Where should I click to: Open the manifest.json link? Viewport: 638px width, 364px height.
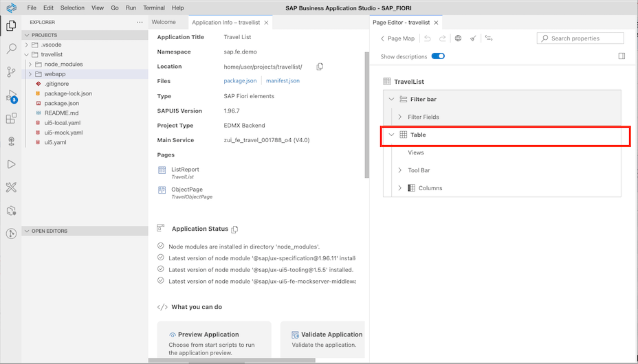(x=283, y=81)
